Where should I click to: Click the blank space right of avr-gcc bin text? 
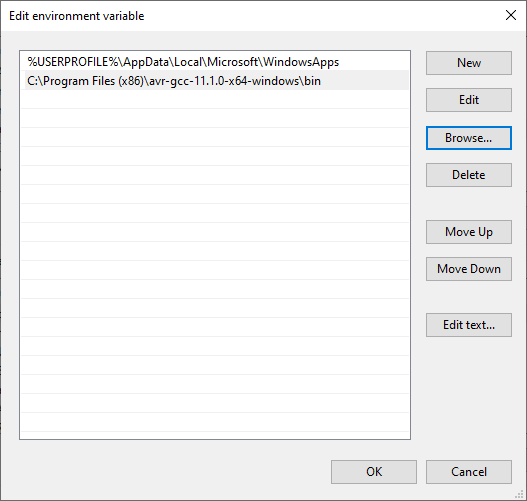(x=365, y=81)
